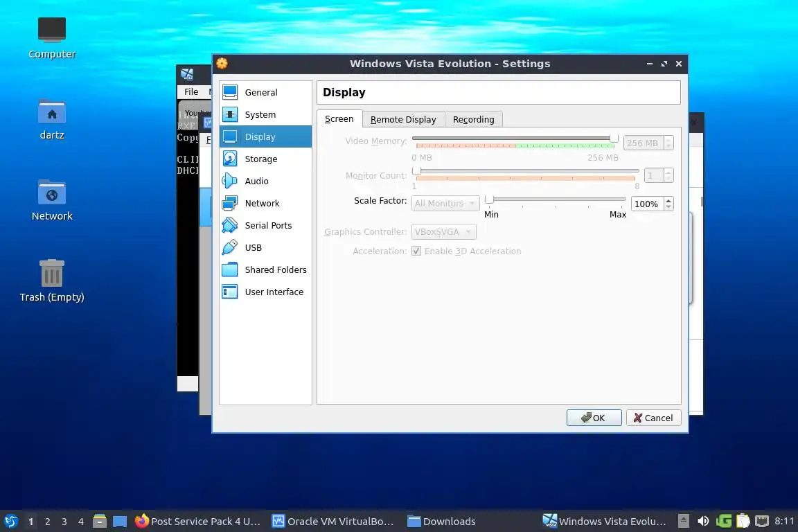Launch the file manager from the taskbar
Viewport: 798px width, 532px height.
[100, 521]
